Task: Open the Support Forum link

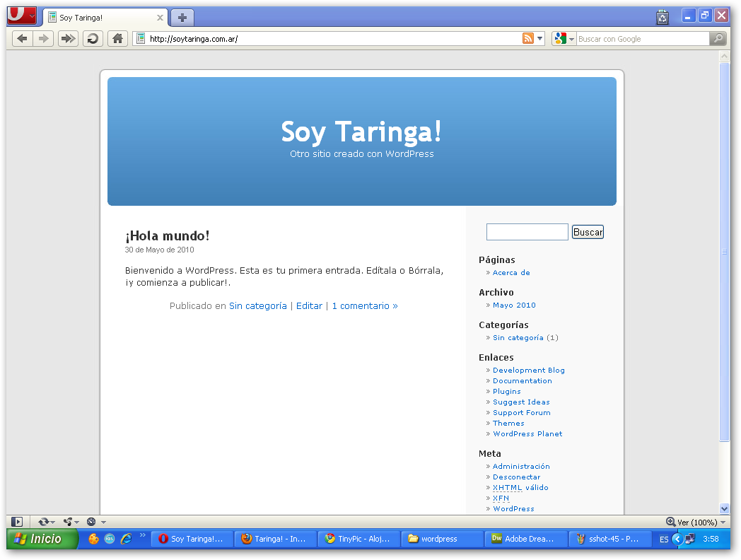Action: (x=522, y=413)
